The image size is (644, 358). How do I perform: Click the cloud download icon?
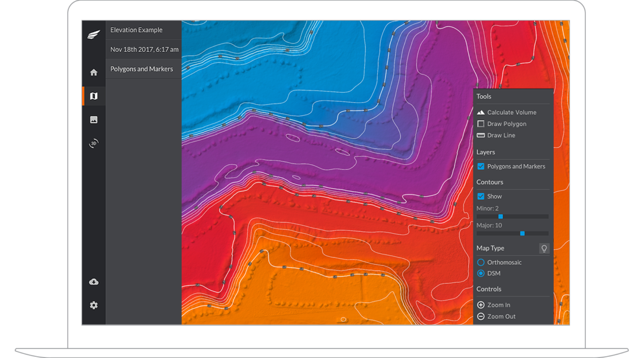(x=94, y=281)
